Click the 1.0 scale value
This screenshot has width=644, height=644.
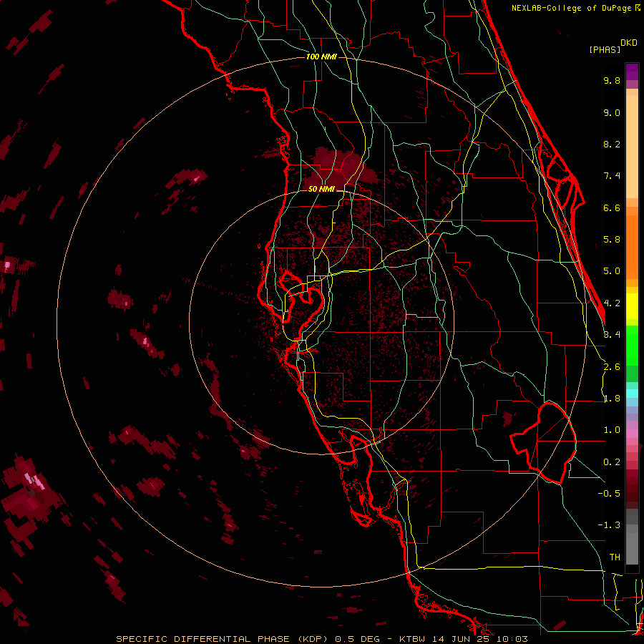pos(612,430)
